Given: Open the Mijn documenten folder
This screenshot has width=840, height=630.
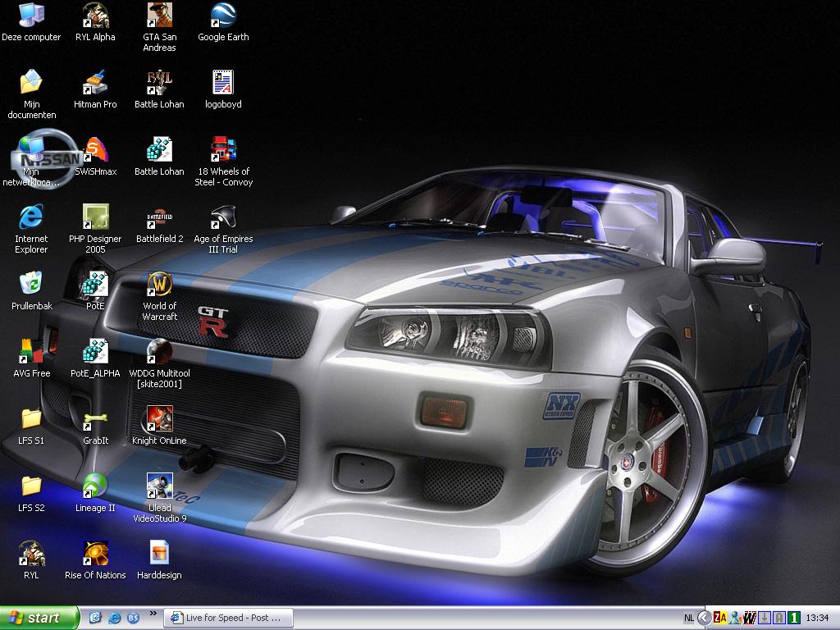Looking at the screenshot, I should 32,95.
